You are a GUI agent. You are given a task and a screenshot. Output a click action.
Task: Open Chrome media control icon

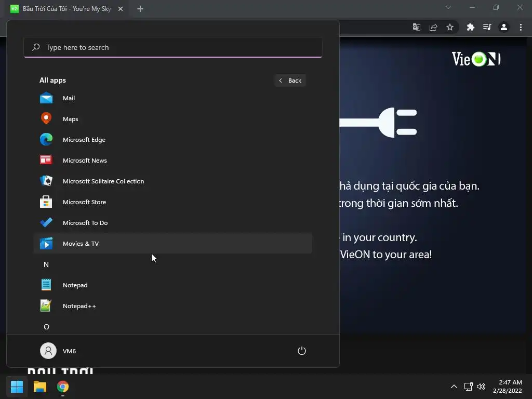487,27
